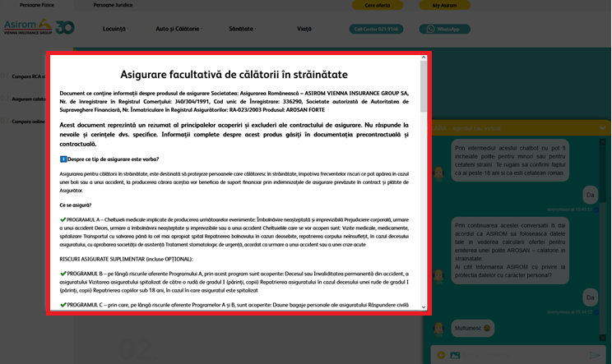Click the document scrollbar up arrow

coord(424,58)
